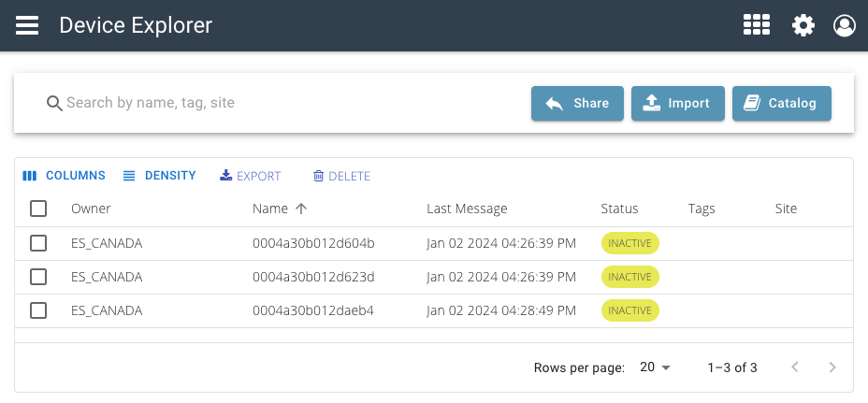Open the Columns selector panel

click(64, 176)
